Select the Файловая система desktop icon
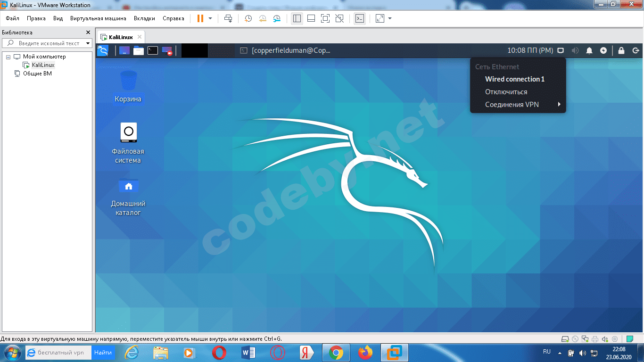 point(128,143)
